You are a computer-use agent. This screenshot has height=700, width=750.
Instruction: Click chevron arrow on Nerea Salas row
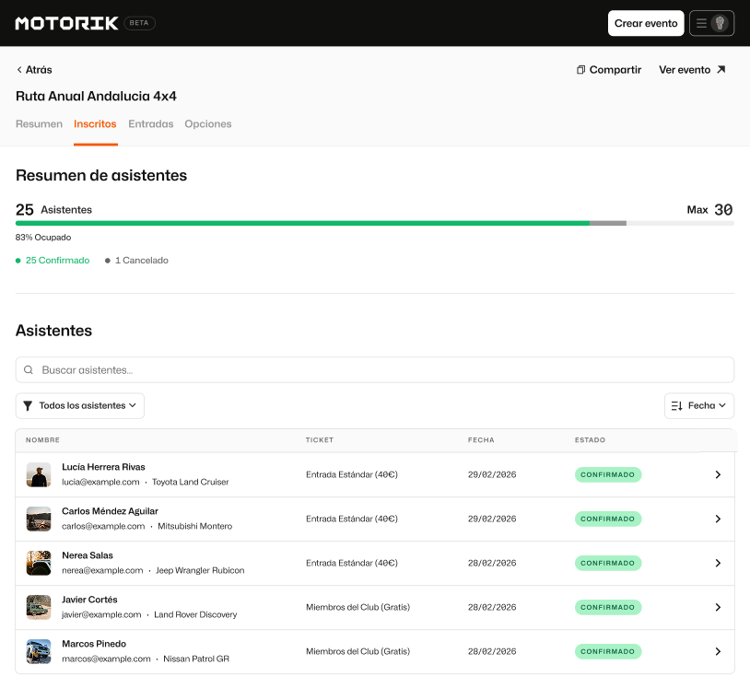[x=718, y=563]
